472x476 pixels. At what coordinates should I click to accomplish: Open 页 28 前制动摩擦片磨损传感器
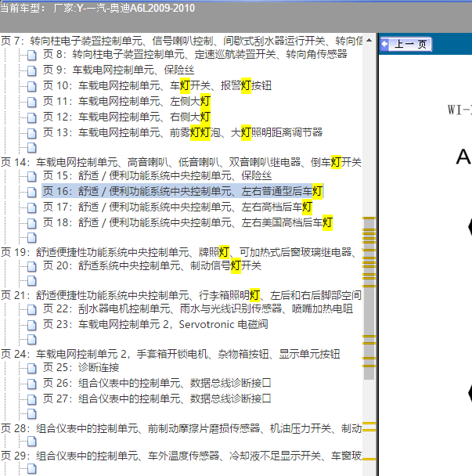click(182, 428)
